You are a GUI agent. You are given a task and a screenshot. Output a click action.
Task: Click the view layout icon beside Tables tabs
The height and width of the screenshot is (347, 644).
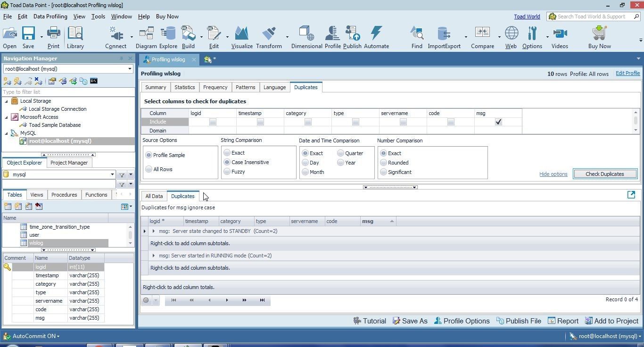(125, 207)
